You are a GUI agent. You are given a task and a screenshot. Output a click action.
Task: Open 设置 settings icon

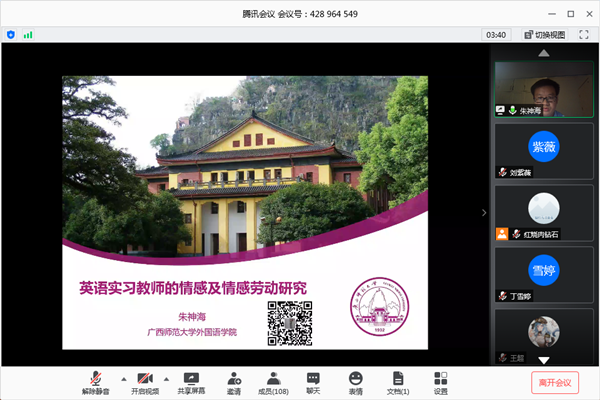point(440,380)
